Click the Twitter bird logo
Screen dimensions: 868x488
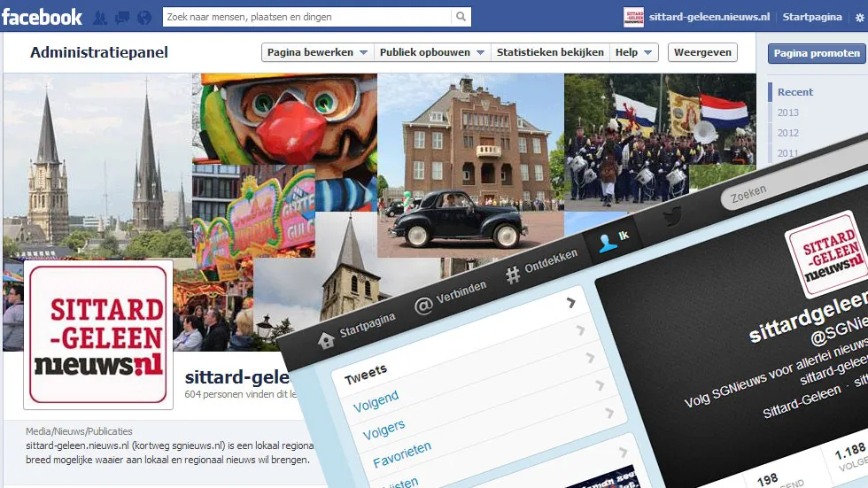pyautogui.click(x=672, y=216)
